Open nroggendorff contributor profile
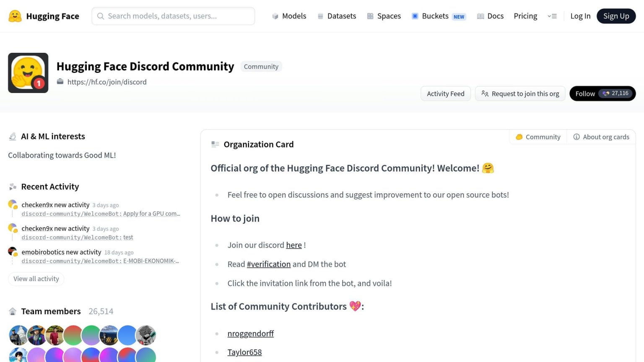This screenshot has height=362, width=644. tap(251, 334)
